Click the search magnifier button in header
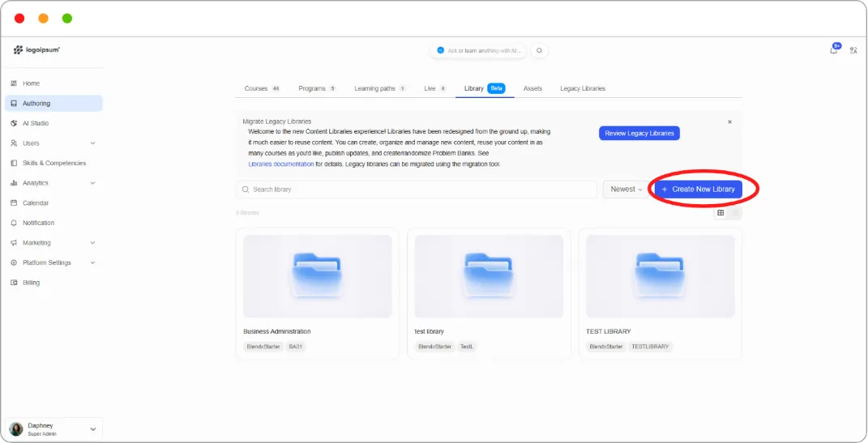Image resolution: width=868 pixels, height=443 pixels. 539,50
